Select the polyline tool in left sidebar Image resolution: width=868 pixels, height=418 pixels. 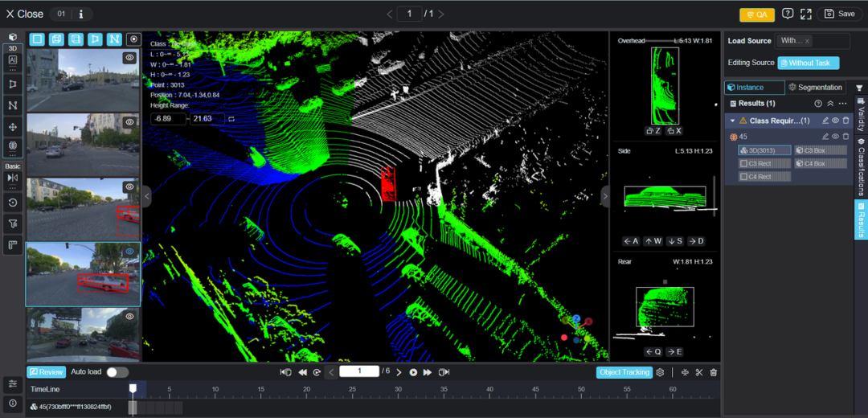click(13, 105)
